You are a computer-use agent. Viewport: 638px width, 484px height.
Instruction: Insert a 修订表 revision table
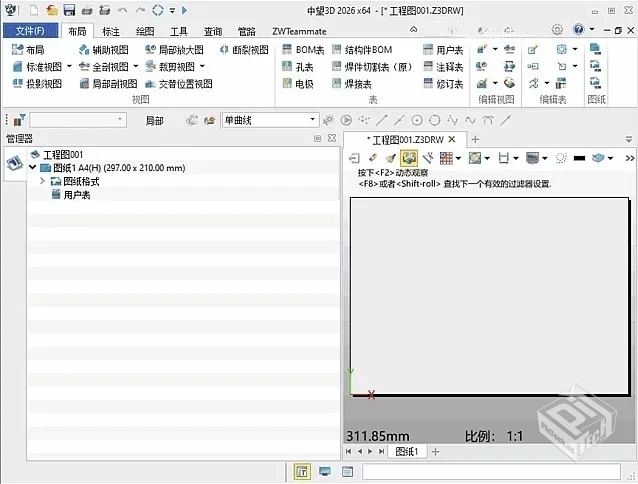pyautogui.click(x=443, y=84)
